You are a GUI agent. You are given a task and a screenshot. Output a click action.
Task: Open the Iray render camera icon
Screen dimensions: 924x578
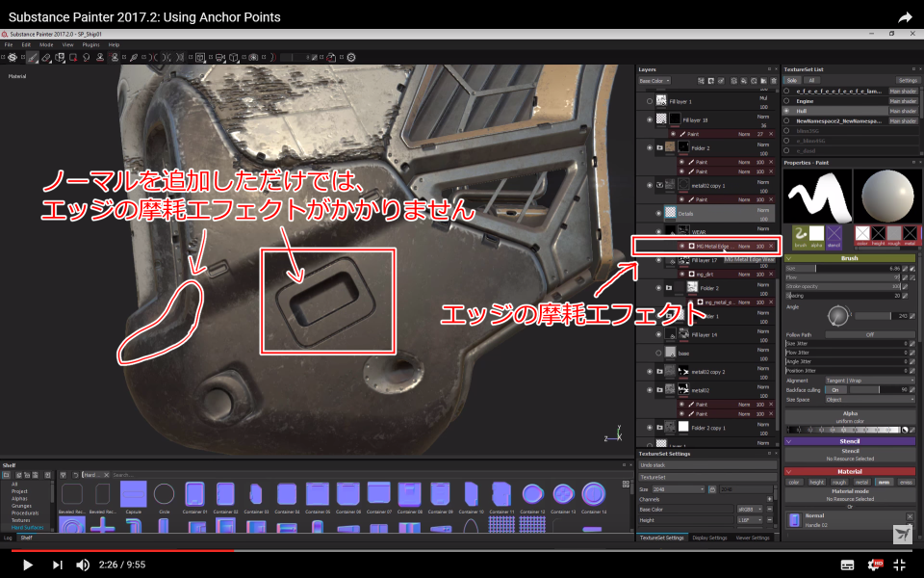tap(253, 57)
